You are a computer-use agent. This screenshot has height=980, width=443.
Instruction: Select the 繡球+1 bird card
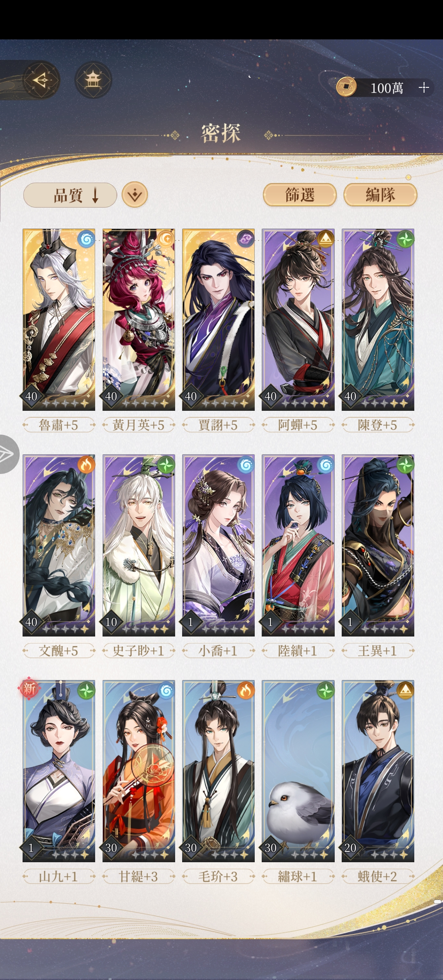point(298,771)
